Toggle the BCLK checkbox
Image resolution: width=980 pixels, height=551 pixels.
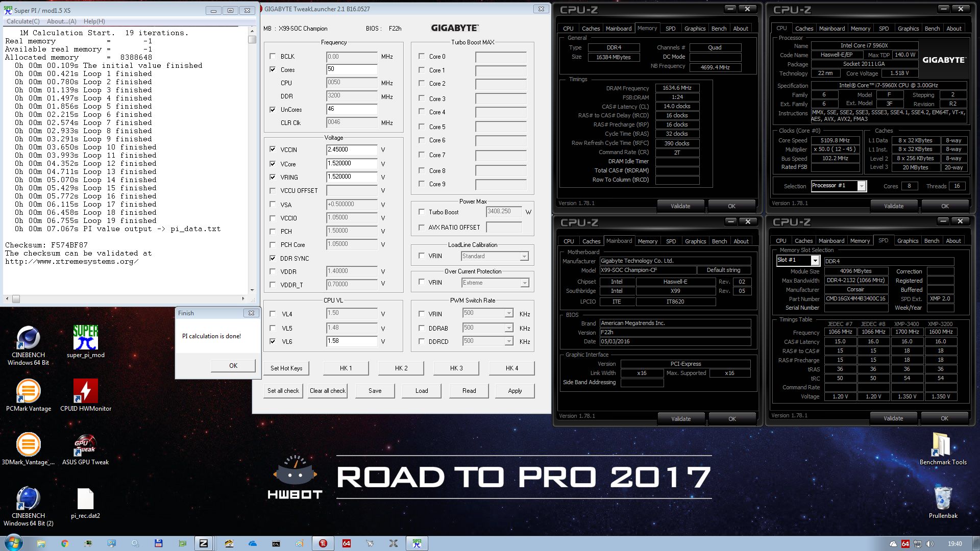[273, 57]
